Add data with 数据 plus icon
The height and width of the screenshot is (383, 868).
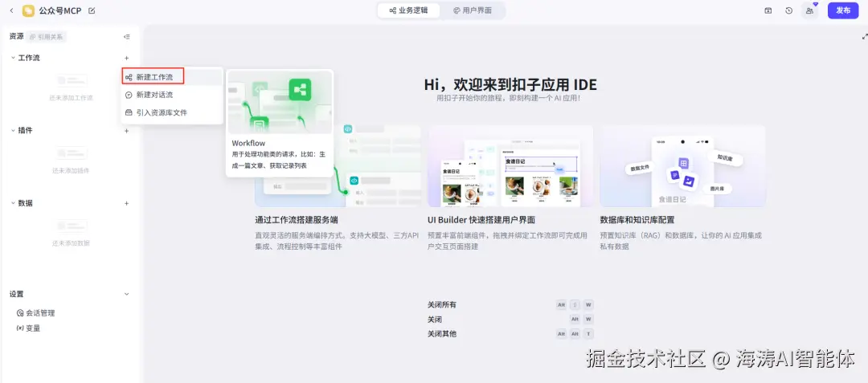126,203
